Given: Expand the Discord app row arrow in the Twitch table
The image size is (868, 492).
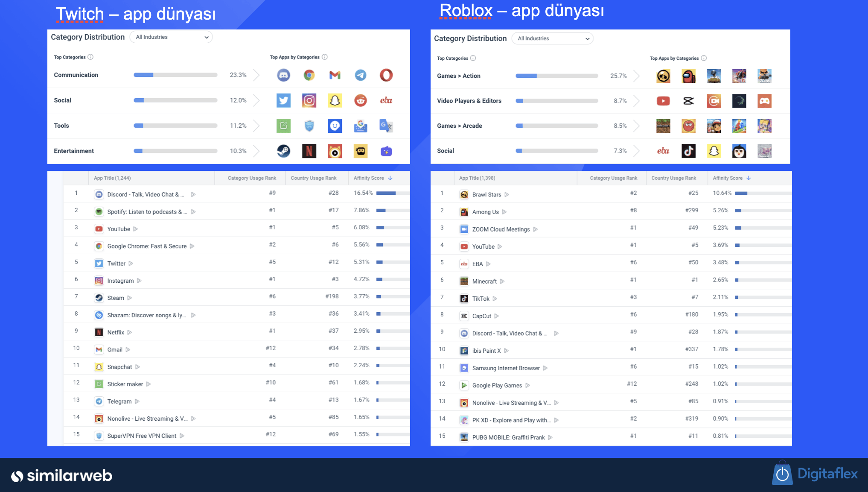Looking at the screenshot, I should (x=193, y=194).
